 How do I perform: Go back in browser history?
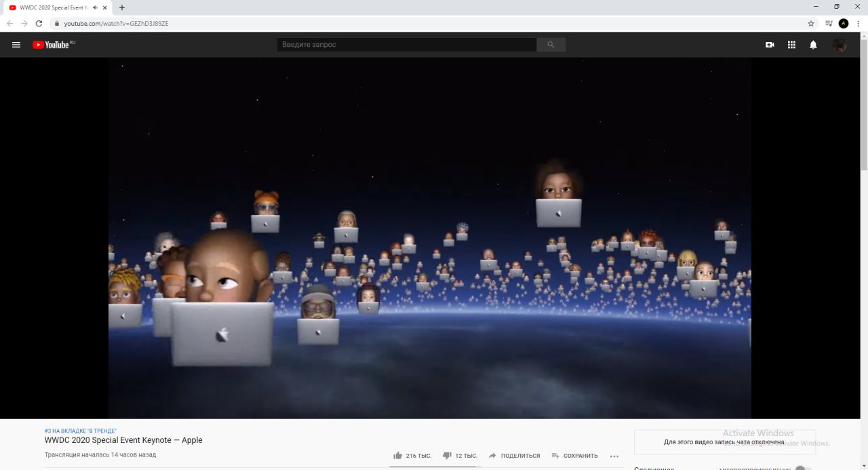click(x=9, y=23)
